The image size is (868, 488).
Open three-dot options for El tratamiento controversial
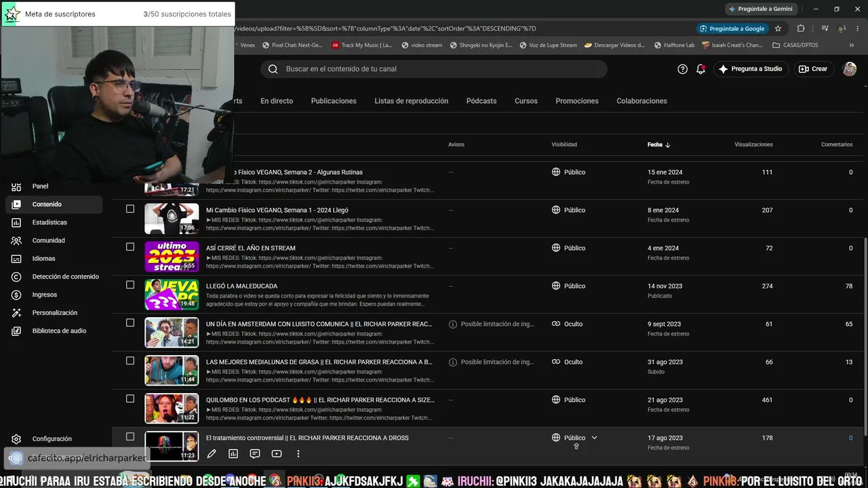[x=298, y=454]
